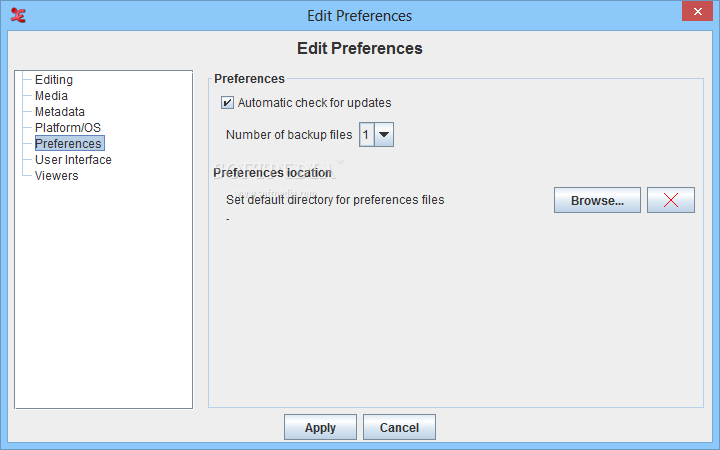
Task: Select the Preferences tree item
Action: [x=69, y=143]
